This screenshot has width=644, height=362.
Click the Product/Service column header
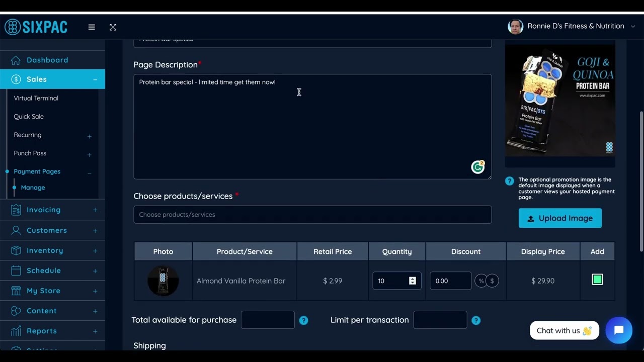click(x=245, y=251)
